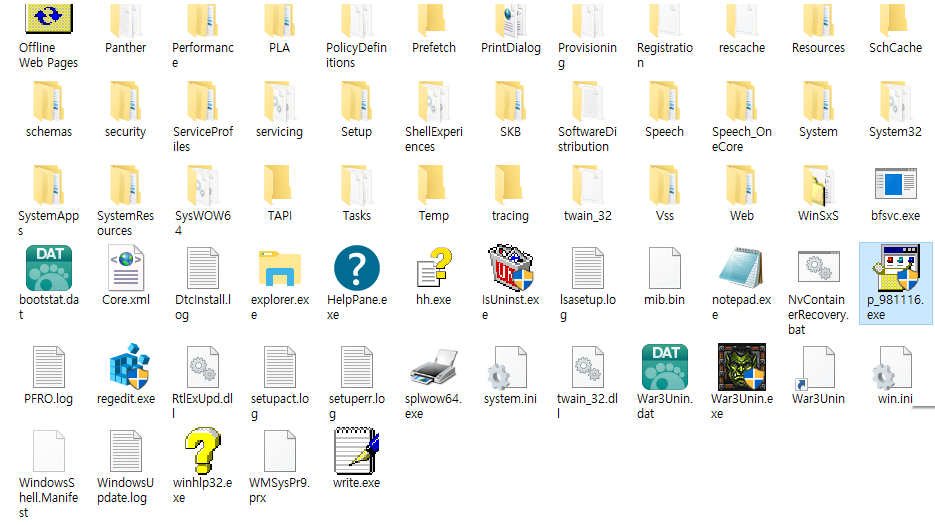
Task: Click the Core.xml file icon
Action: click(x=125, y=268)
